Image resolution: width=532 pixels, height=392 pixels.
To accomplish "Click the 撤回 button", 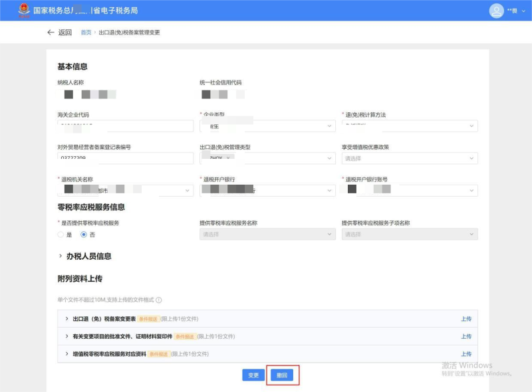I will pyautogui.click(x=282, y=375).
